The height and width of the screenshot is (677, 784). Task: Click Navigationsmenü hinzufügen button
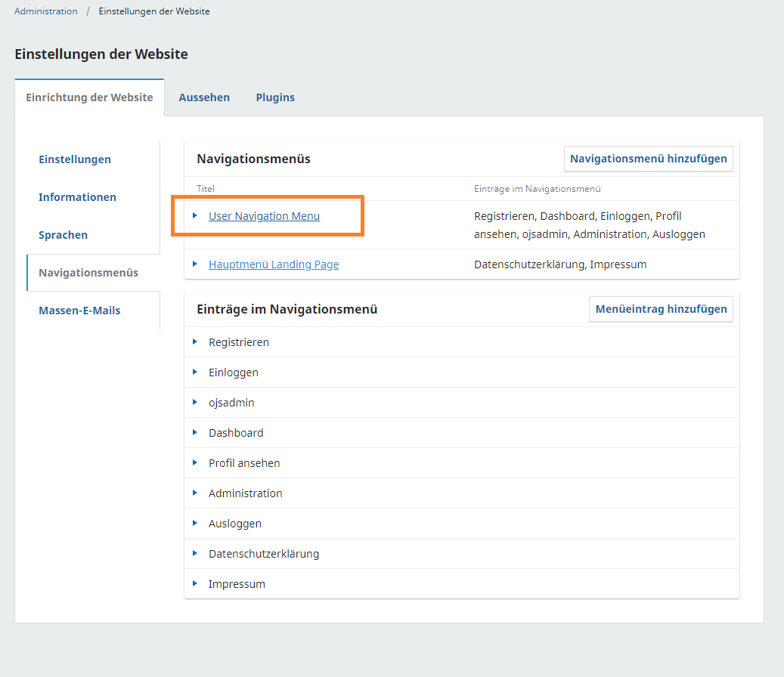(x=648, y=159)
